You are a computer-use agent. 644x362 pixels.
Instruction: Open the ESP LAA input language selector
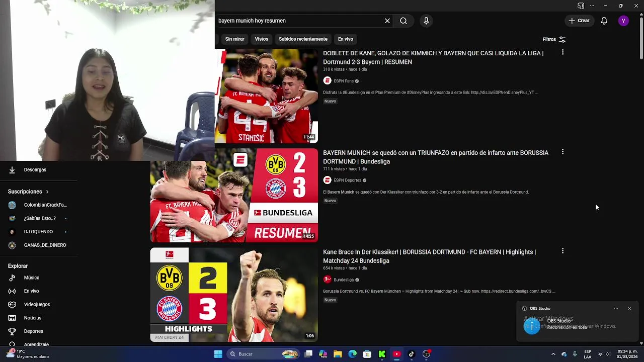(587, 354)
